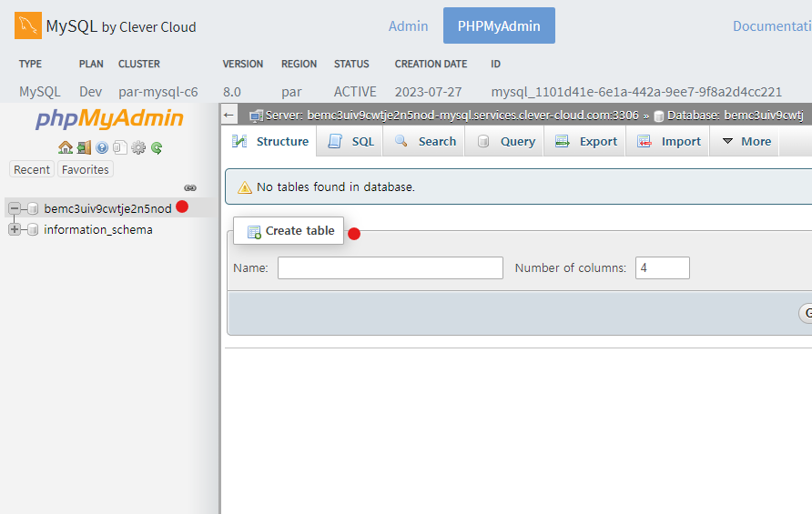Focus the Number of columns field
The height and width of the screenshot is (514, 812).
(x=663, y=267)
